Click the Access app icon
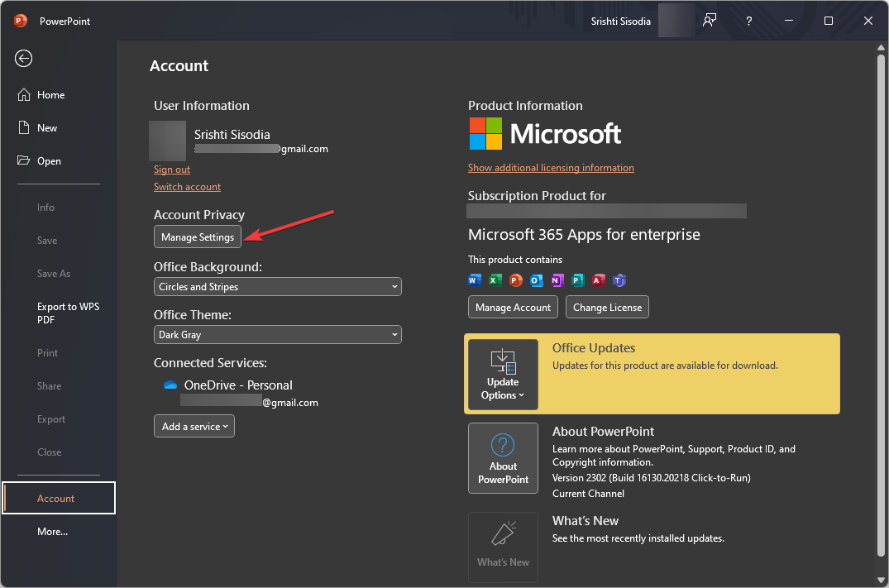Viewport: 889px width, 588px height. click(x=598, y=280)
